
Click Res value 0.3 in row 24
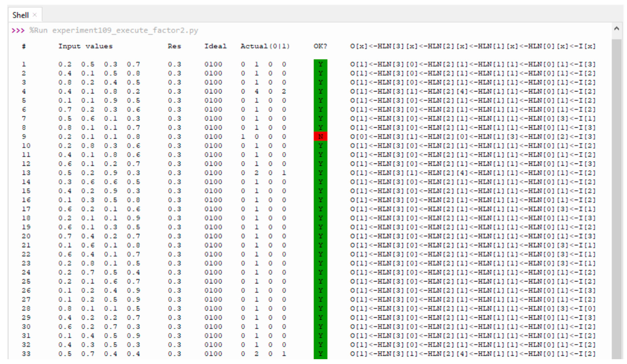[x=174, y=272]
